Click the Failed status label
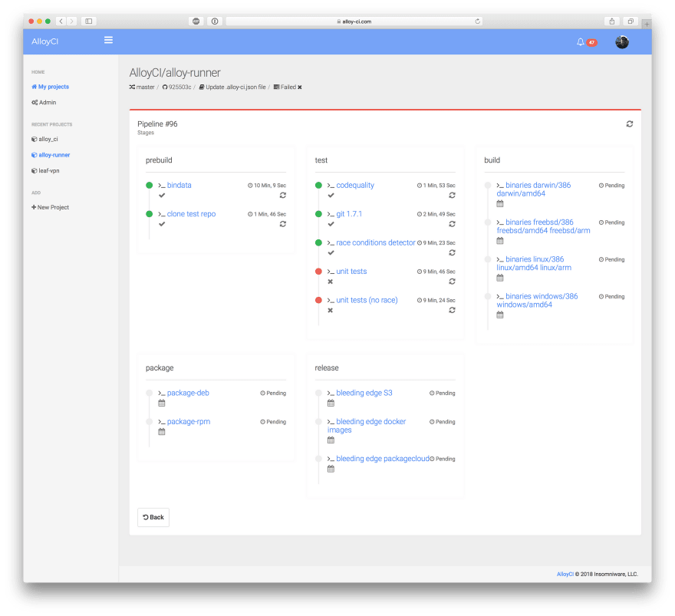This screenshot has width=675, height=616. 288,87
